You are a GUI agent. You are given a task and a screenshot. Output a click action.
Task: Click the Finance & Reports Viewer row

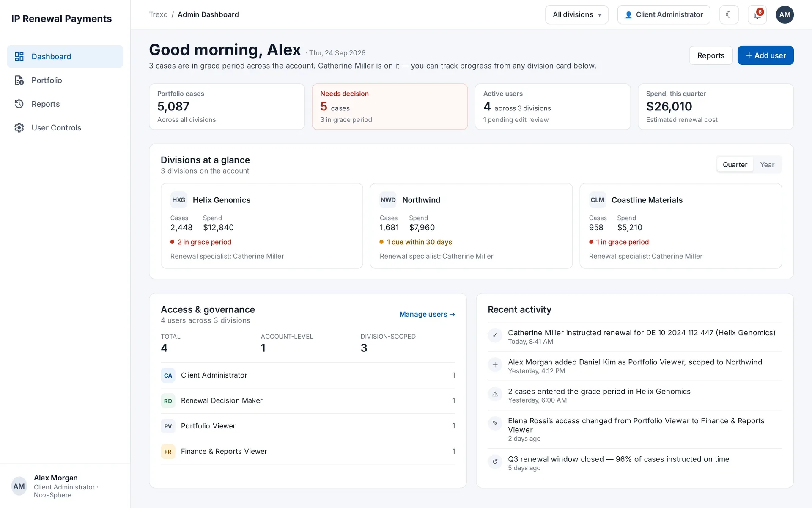[307, 452]
